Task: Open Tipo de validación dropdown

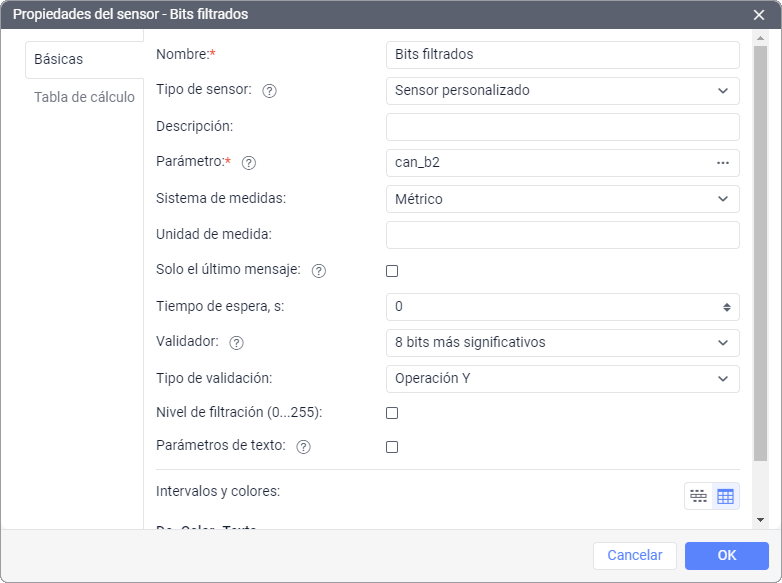Action: (562, 379)
